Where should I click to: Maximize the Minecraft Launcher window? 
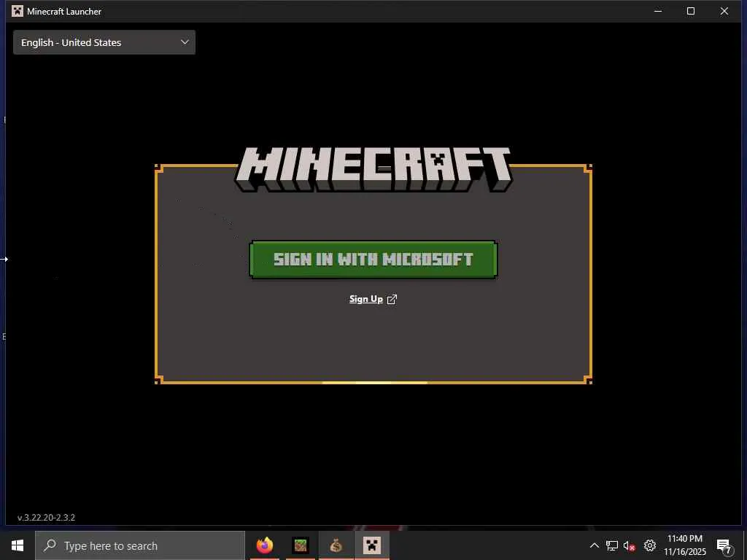pyautogui.click(x=691, y=11)
